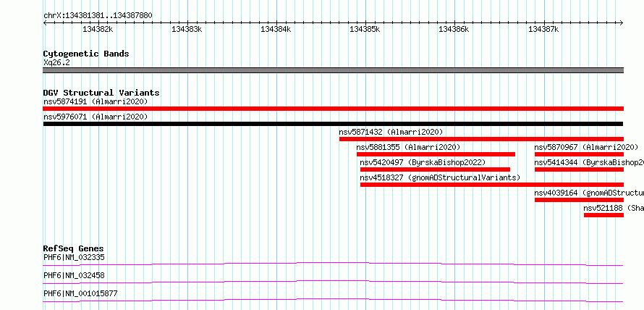Viewport: 644px width, 310px height.
Task: Click the gray Xq26.2 cytogenetic band bar
Action: [333, 70]
